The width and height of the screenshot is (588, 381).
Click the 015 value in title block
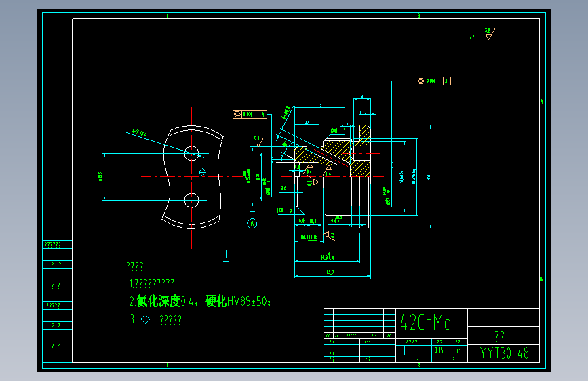pyautogui.click(x=439, y=350)
